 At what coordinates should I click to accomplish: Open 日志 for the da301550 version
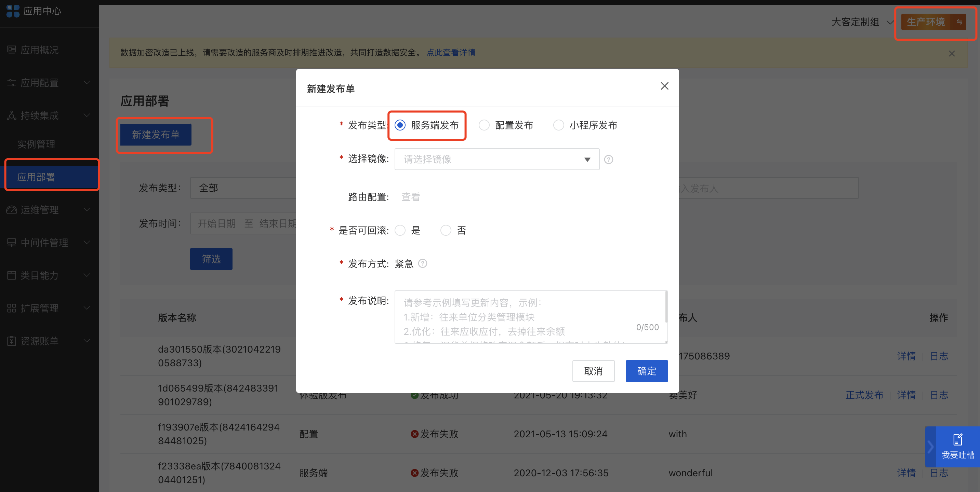939,356
